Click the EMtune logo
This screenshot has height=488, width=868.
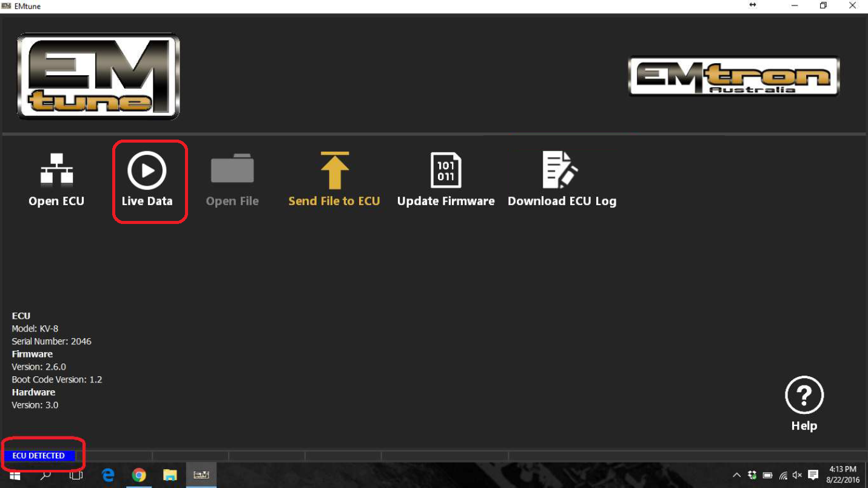(98, 76)
